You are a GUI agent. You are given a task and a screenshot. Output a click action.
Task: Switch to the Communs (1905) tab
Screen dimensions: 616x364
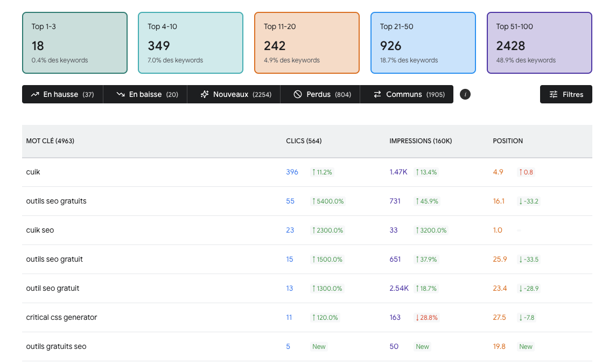407,94
